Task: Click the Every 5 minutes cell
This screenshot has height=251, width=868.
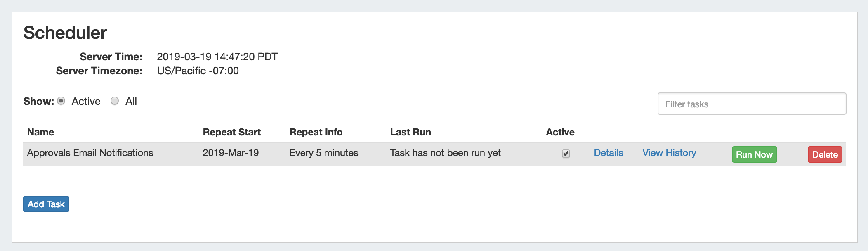Action: click(324, 153)
